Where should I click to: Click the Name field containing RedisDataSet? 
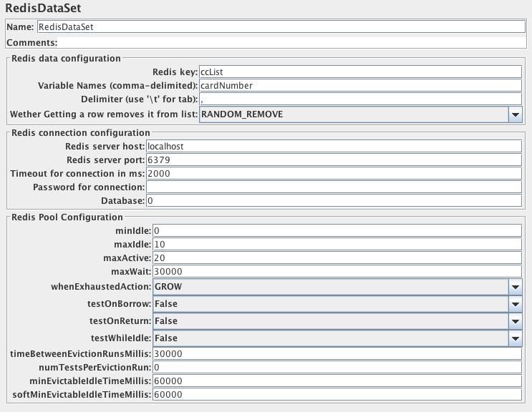point(281,26)
